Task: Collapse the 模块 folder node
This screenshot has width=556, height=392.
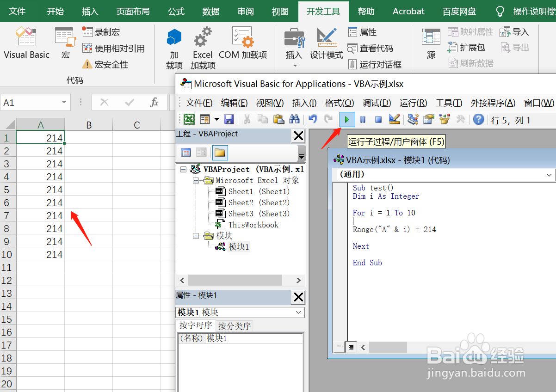Action: click(196, 236)
